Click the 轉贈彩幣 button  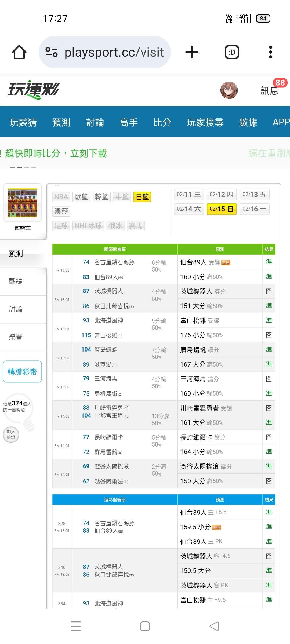tap(22, 372)
